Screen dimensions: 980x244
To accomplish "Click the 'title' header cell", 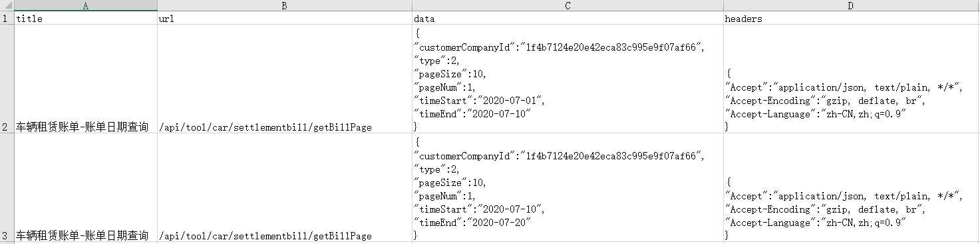I will [85, 19].
